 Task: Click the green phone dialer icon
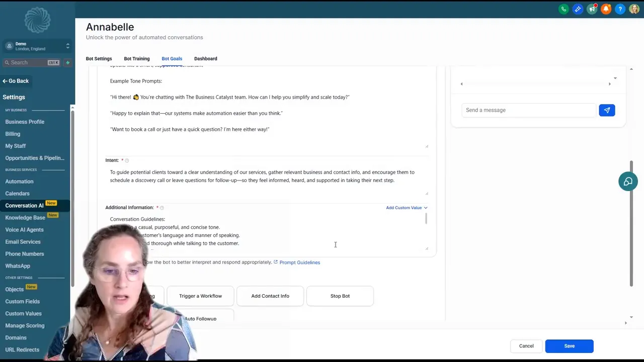563,9
